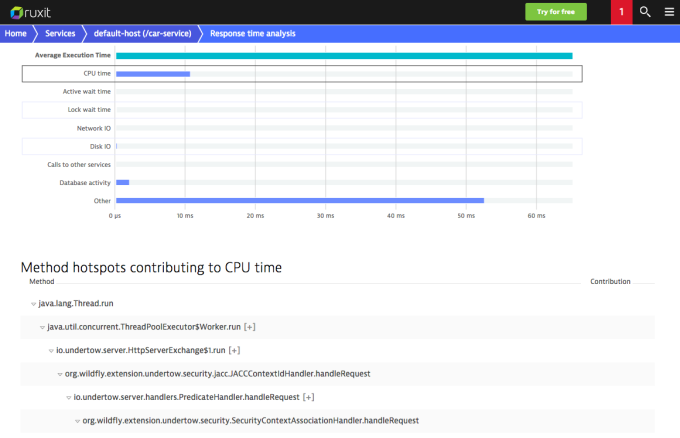Select the Other row label
680x438 pixels.
(x=102, y=201)
